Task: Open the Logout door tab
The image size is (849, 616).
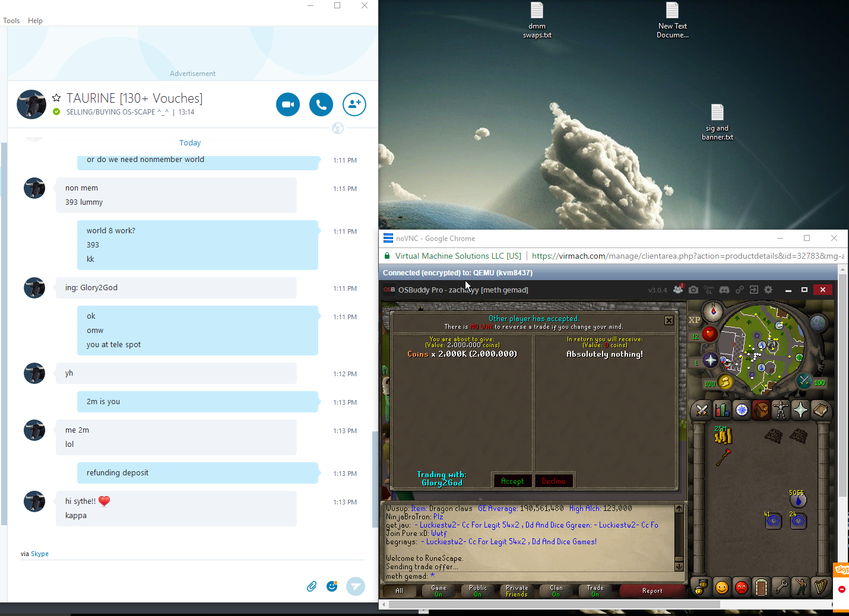Action: tap(761, 587)
